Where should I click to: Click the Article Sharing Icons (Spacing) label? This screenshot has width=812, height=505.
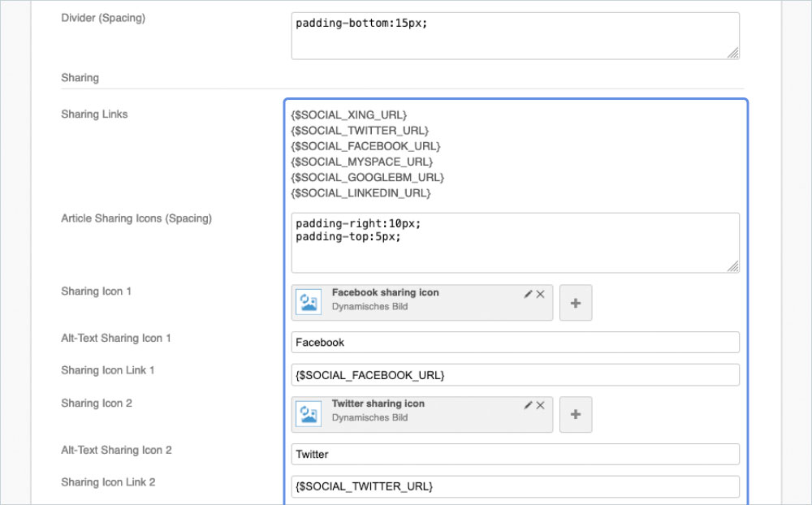coord(136,218)
